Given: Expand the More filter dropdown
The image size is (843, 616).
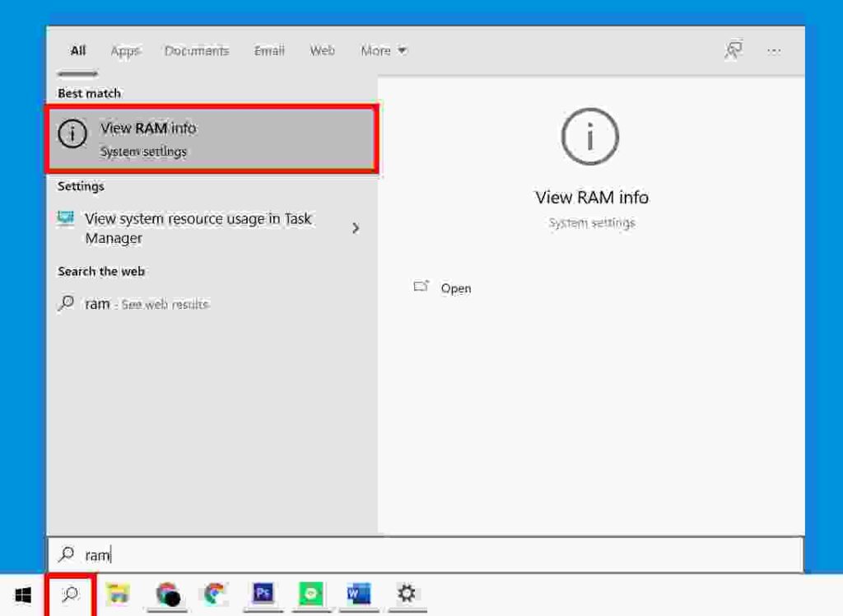Looking at the screenshot, I should [x=384, y=50].
